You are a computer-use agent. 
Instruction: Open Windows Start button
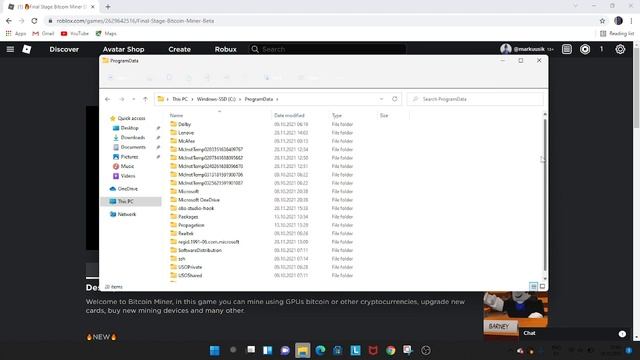click(215, 350)
